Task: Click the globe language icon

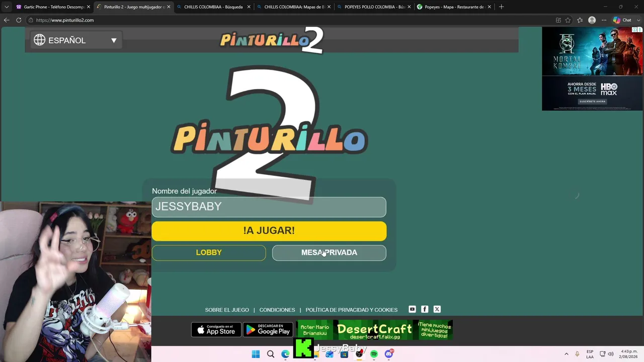Action: pyautogui.click(x=40, y=40)
